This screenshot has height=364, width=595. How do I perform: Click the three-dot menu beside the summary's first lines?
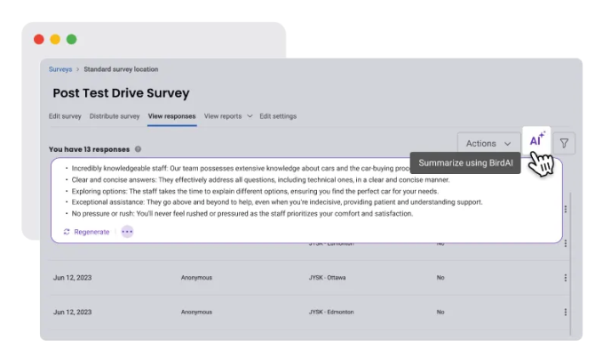[565, 210]
